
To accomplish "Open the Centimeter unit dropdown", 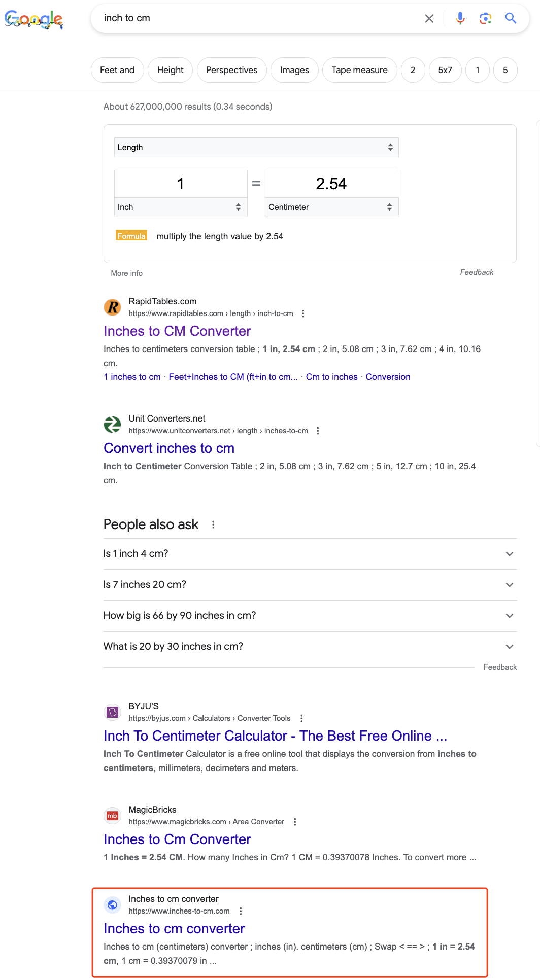I will [x=332, y=207].
